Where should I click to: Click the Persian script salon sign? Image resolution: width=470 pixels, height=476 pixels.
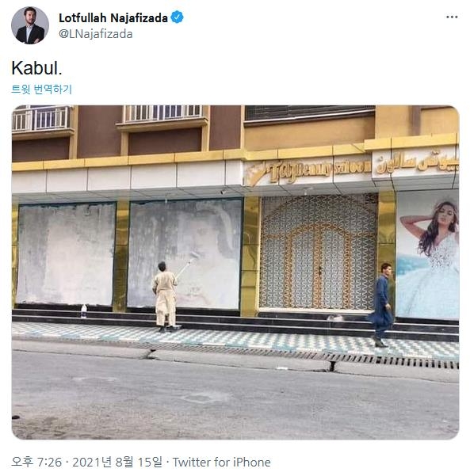tap(417, 164)
